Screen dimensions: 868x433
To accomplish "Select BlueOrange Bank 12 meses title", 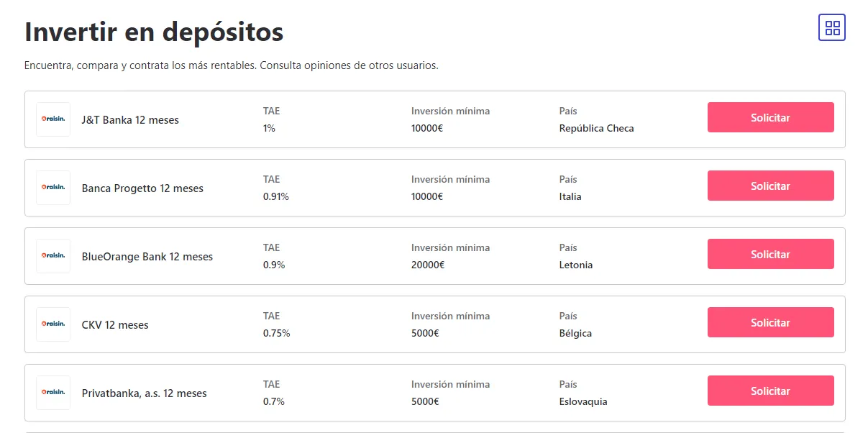I will click(x=147, y=257).
